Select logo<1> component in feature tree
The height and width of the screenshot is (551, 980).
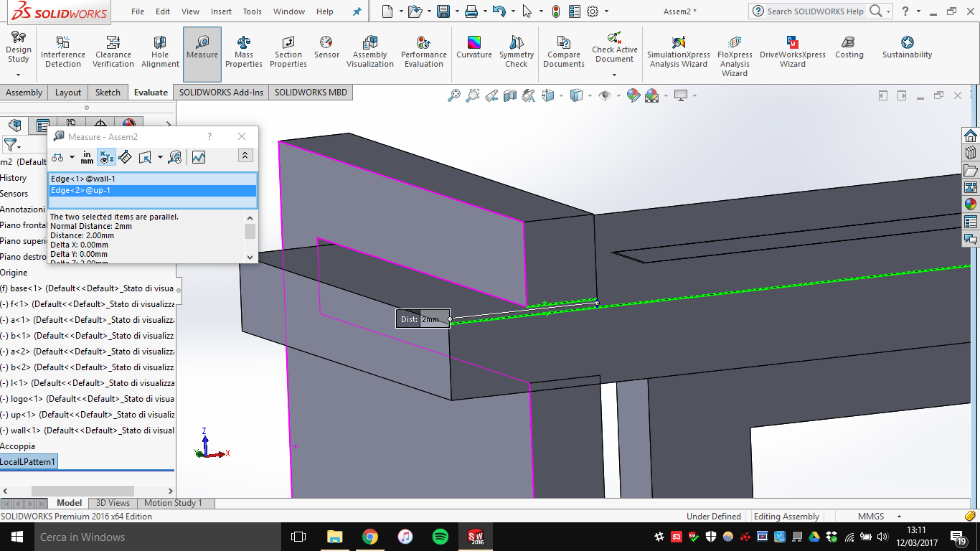tap(87, 399)
